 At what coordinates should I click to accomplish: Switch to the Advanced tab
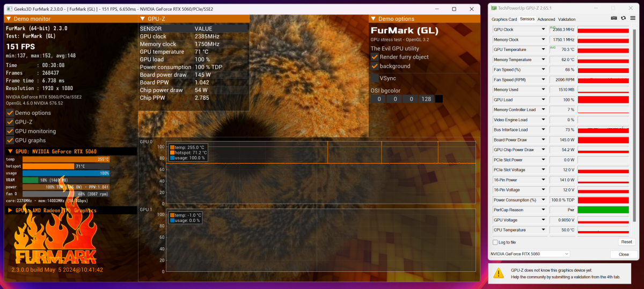click(x=546, y=19)
